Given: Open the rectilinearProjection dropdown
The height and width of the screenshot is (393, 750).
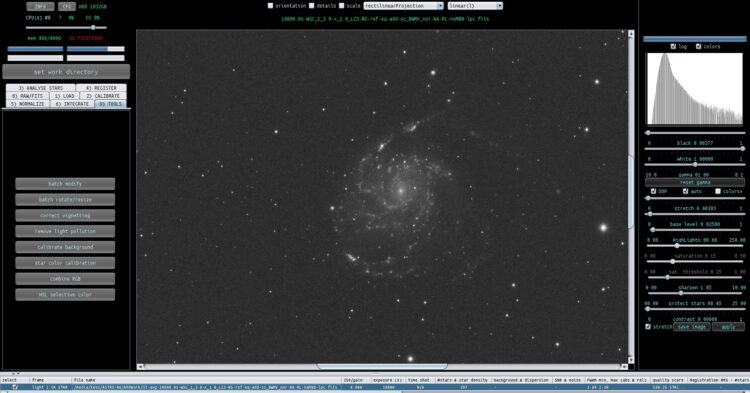Looking at the screenshot, I should tap(404, 6).
